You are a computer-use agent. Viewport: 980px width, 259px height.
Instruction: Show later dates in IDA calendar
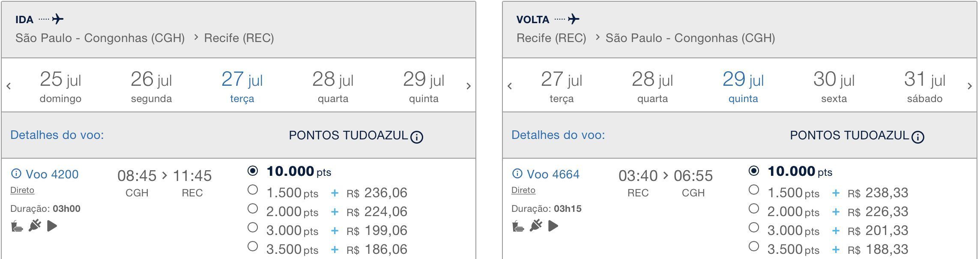pos(468,86)
